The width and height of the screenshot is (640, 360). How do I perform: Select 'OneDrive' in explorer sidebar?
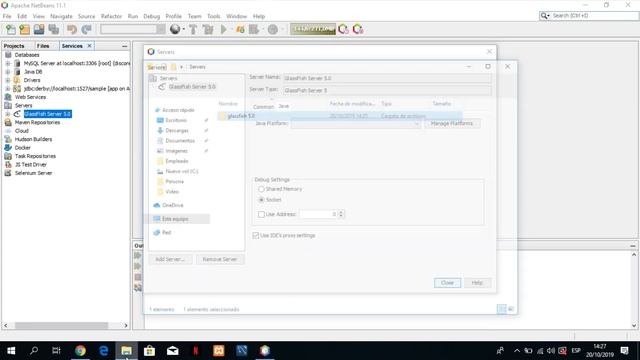pyautogui.click(x=173, y=205)
